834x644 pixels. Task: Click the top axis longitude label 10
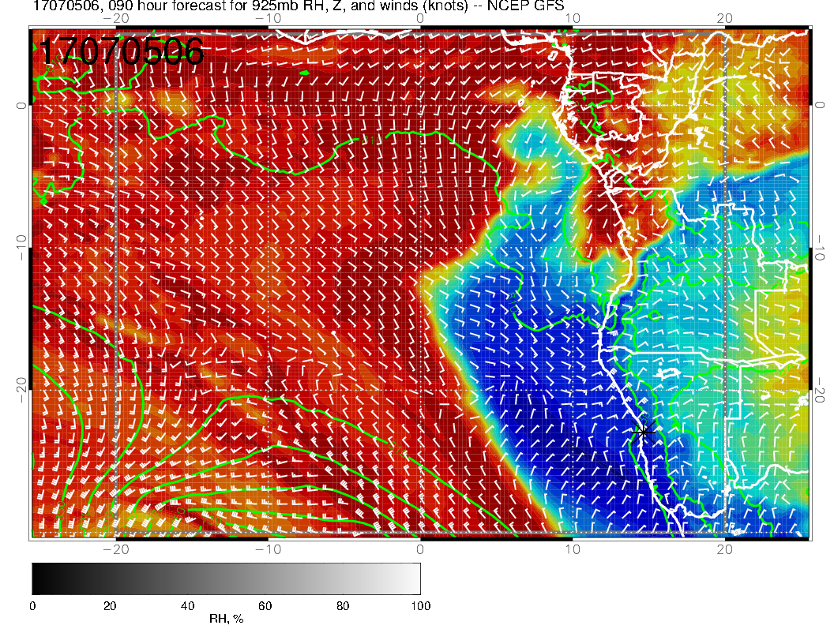[x=573, y=19]
